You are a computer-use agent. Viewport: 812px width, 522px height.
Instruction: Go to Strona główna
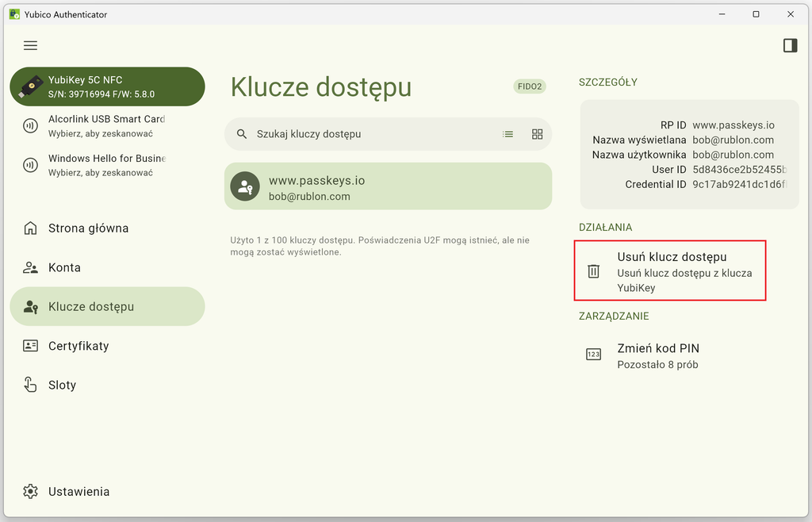[x=107, y=228]
